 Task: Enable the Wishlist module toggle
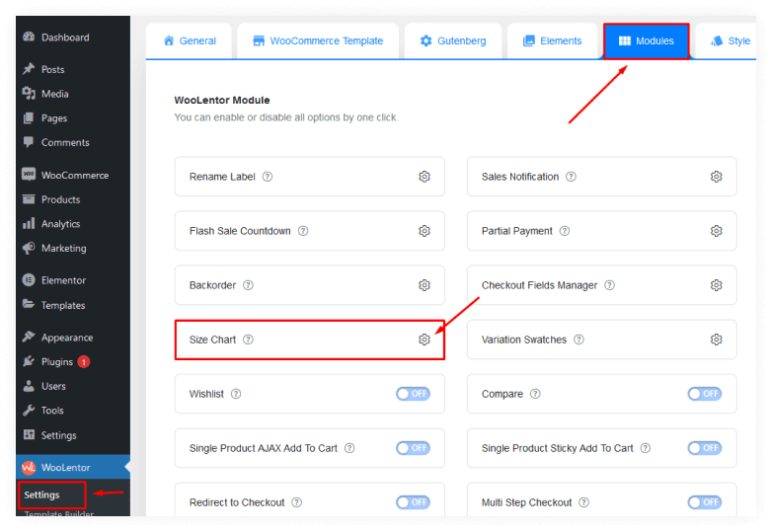click(413, 394)
